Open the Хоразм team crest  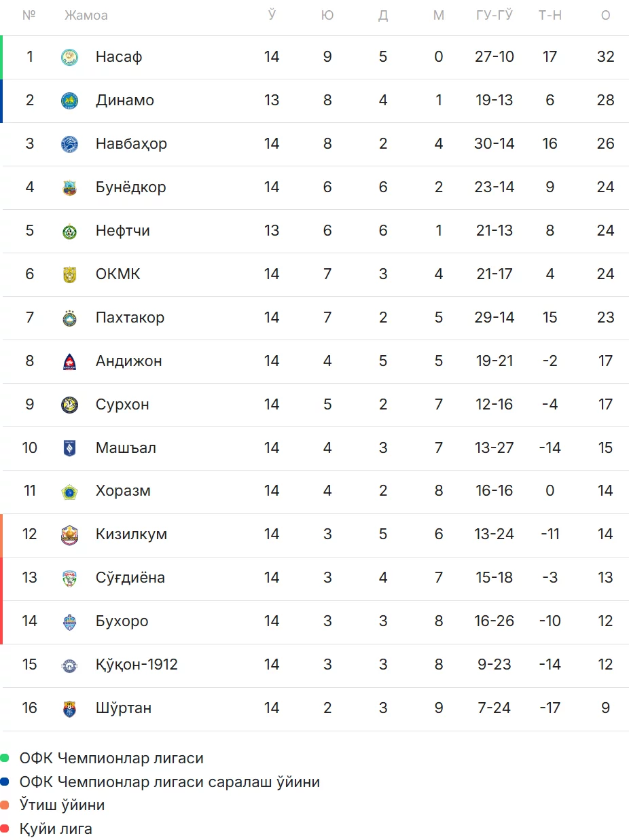click(x=69, y=491)
